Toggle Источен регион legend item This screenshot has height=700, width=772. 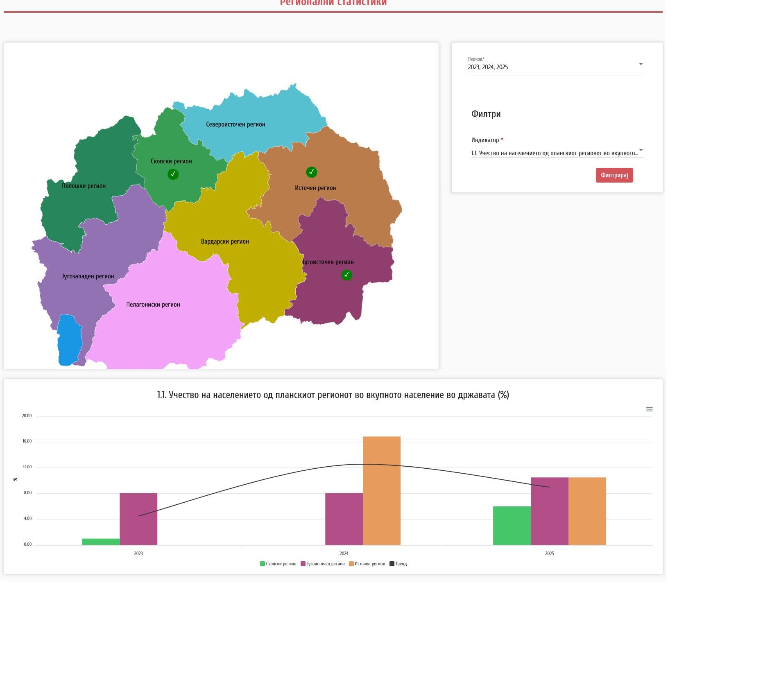(x=367, y=564)
